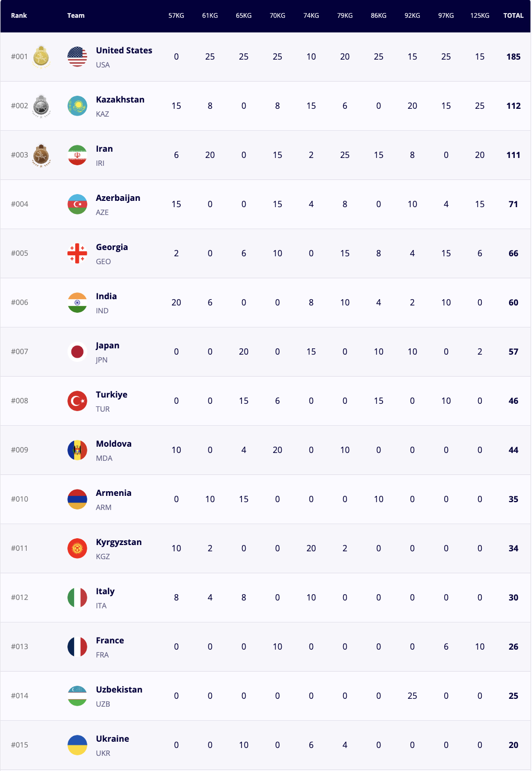Click the 57KG column header

(x=176, y=16)
